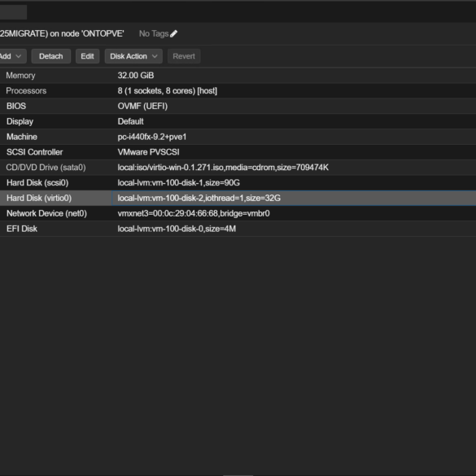Click the vmxnet3 bridge=vmbr0 value
The image size is (476, 476).
[194, 213]
